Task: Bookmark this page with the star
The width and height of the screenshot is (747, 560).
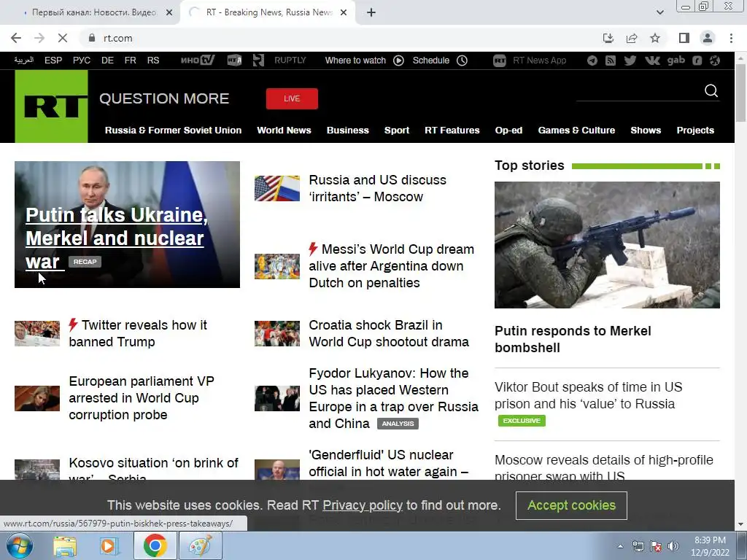Action: pos(655,38)
